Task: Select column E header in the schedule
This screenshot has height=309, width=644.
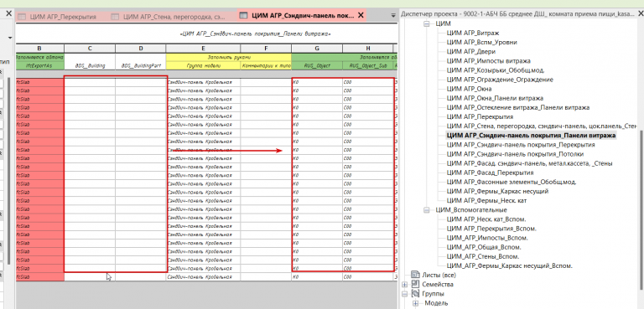Action: pos(203,49)
